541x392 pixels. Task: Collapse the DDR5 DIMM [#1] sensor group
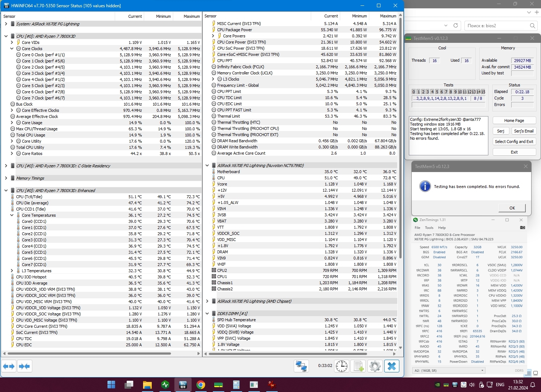pyautogui.click(x=207, y=314)
